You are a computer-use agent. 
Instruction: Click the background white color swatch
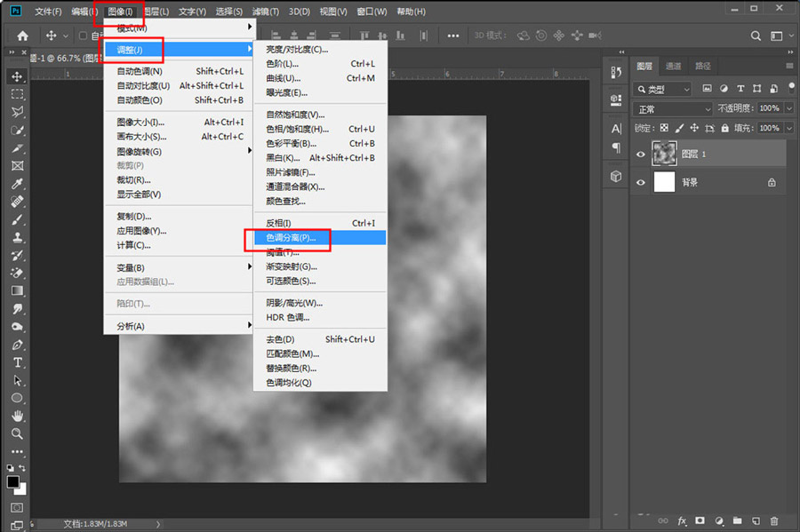(x=22, y=491)
